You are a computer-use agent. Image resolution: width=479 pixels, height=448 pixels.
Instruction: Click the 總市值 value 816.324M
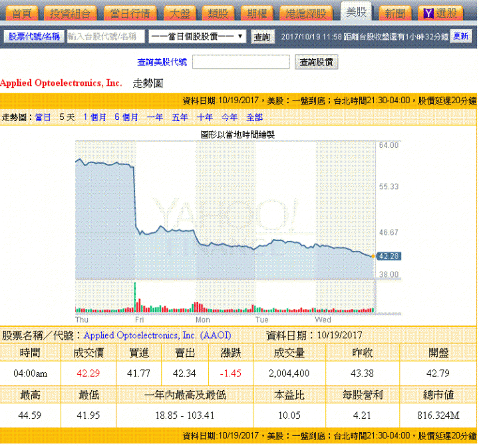(x=438, y=415)
